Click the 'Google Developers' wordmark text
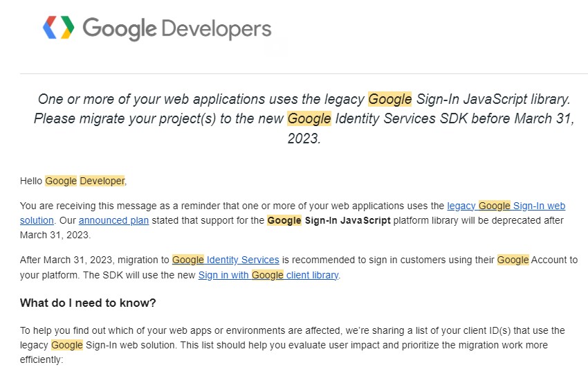The width and height of the screenshot is (588, 374). (176, 28)
